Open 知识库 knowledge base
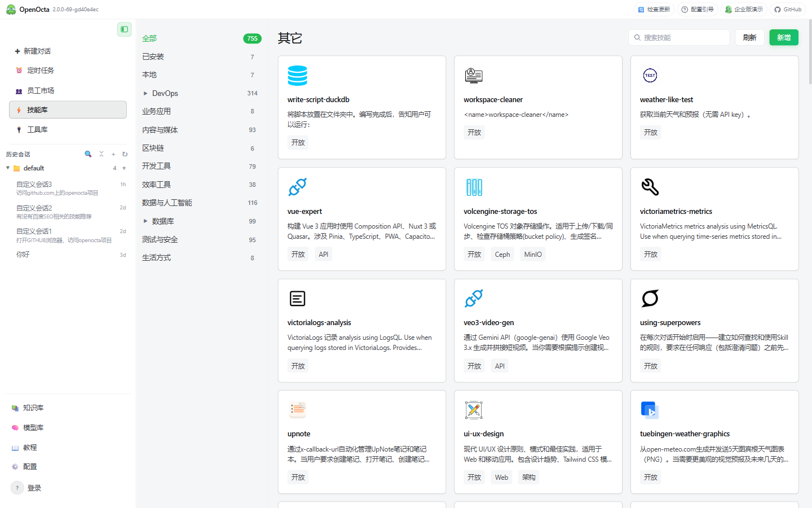The width and height of the screenshot is (812, 508). (68, 408)
